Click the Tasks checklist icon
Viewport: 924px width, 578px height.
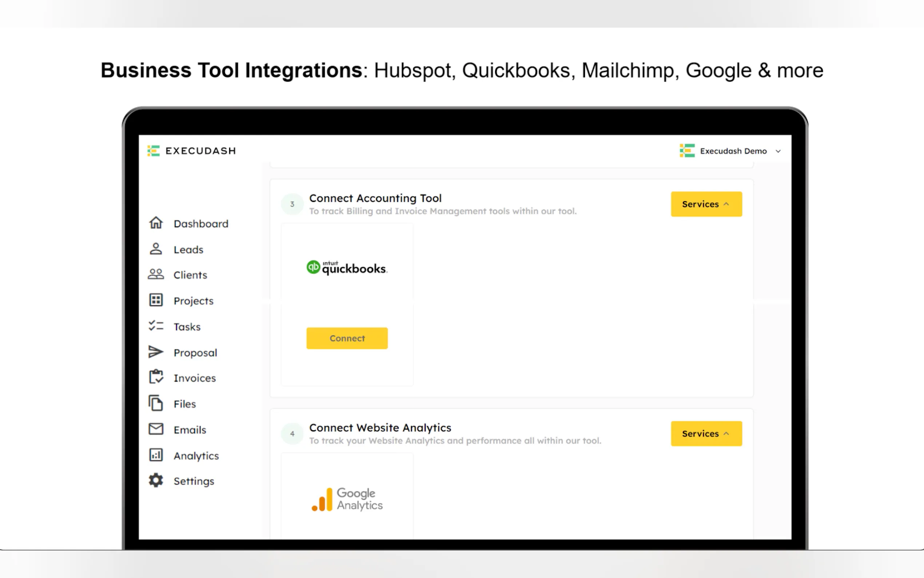(155, 326)
